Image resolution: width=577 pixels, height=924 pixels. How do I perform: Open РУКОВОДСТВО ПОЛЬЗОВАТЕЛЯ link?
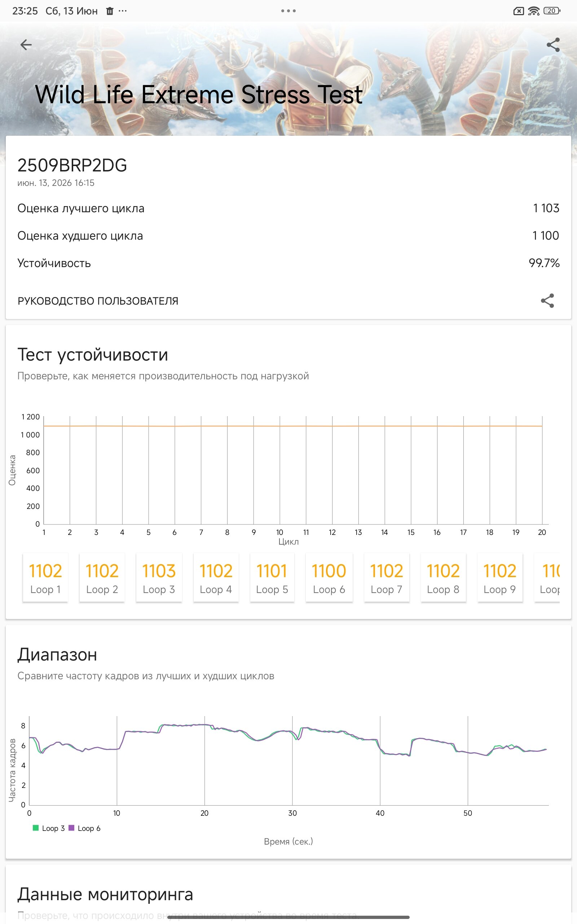coord(98,301)
